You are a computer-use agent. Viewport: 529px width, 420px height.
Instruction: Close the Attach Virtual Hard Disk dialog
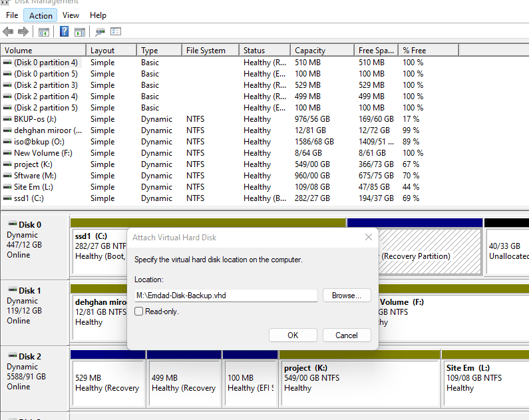pyautogui.click(x=369, y=237)
